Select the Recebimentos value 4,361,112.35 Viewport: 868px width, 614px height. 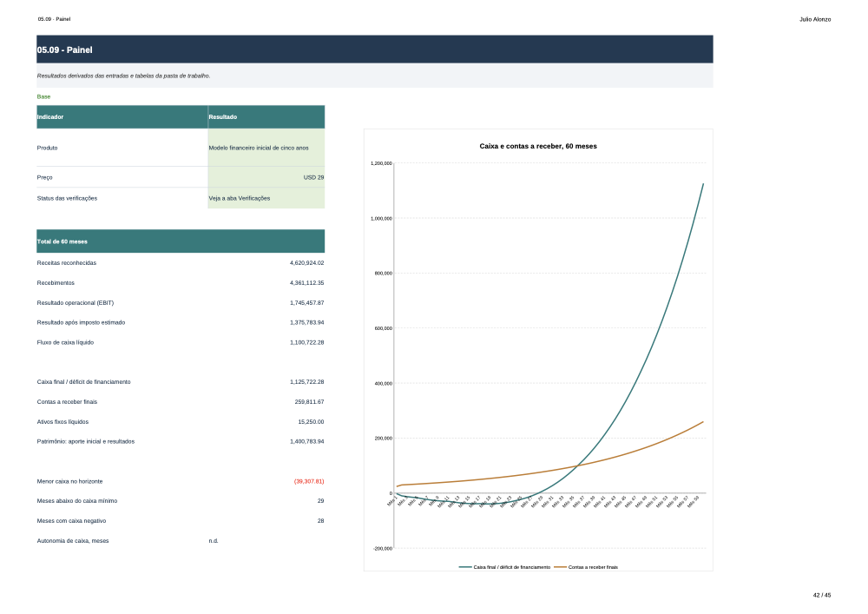(x=306, y=283)
